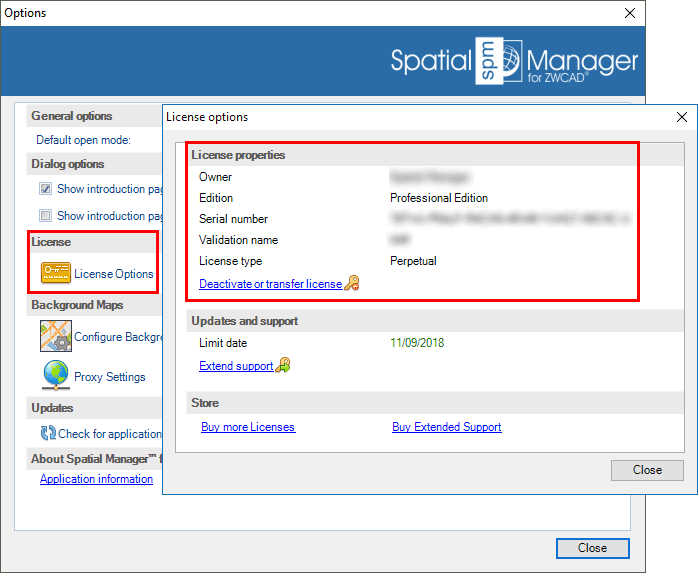
Task: Open the Deactivate or transfer license link
Action: click(270, 284)
